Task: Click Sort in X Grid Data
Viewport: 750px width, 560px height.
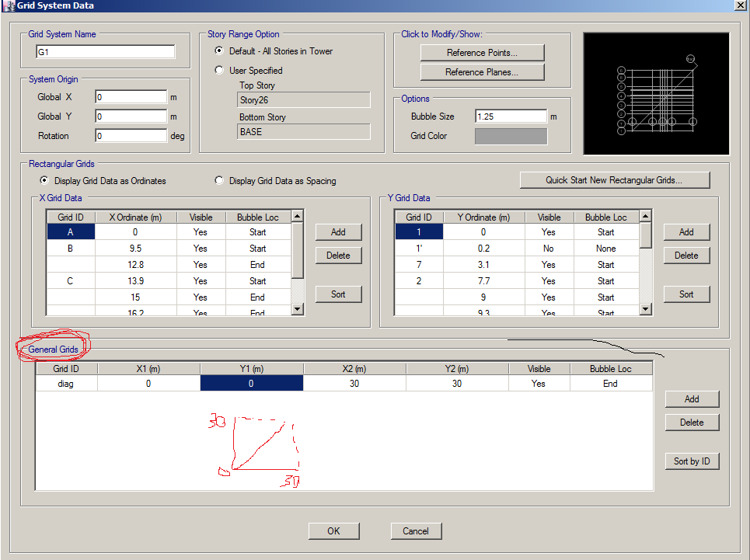Action: click(x=338, y=294)
